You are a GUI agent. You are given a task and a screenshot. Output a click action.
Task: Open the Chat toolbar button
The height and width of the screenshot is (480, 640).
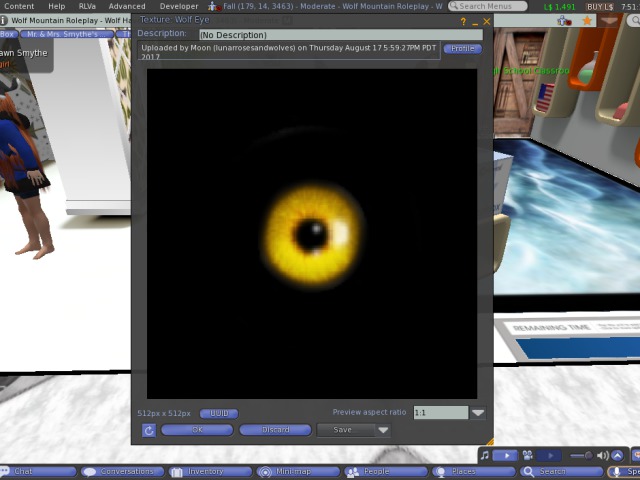[x=38, y=472]
